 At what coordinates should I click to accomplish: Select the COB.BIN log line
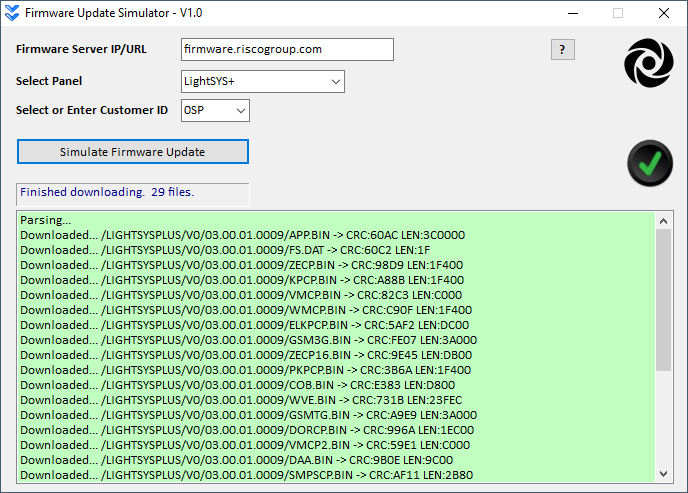pyautogui.click(x=237, y=385)
